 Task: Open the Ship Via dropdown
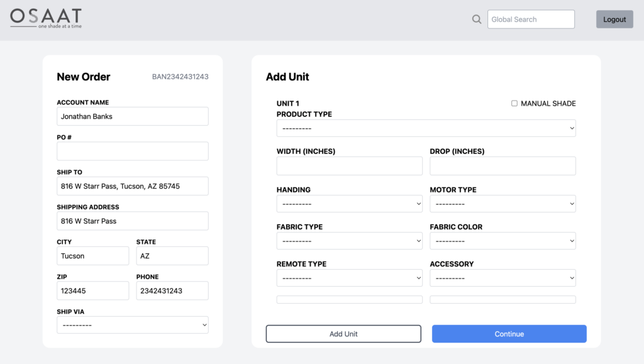[x=133, y=325]
